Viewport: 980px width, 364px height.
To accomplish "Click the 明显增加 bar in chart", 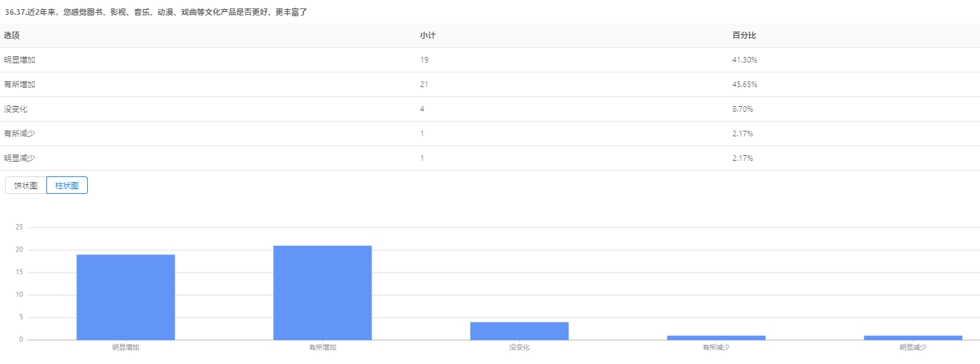I will pyautogui.click(x=126, y=297).
